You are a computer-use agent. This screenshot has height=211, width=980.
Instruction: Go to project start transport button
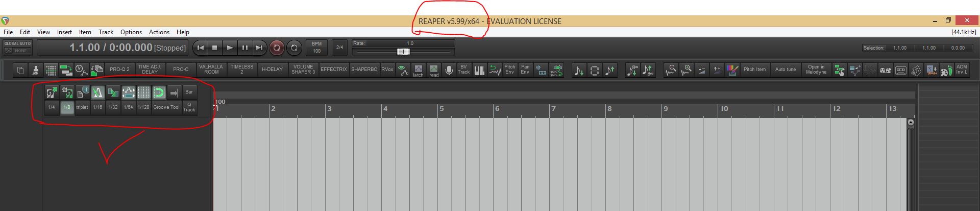(x=200, y=48)
